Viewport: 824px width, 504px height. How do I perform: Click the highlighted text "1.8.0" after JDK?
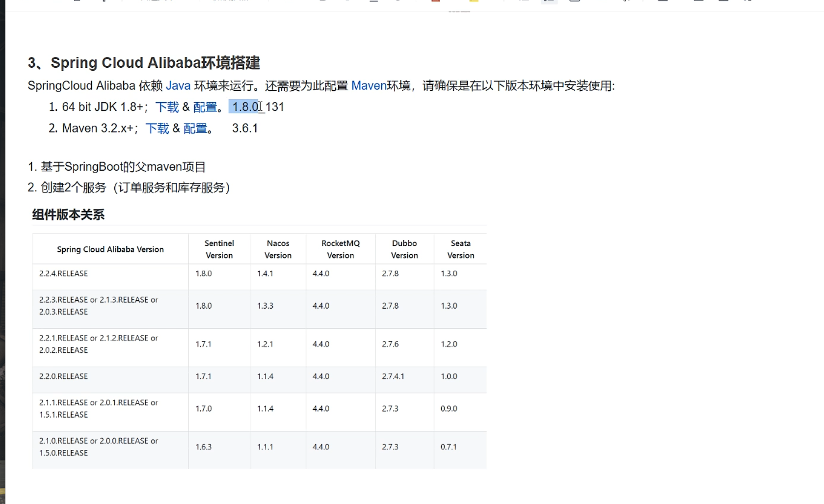244,107
